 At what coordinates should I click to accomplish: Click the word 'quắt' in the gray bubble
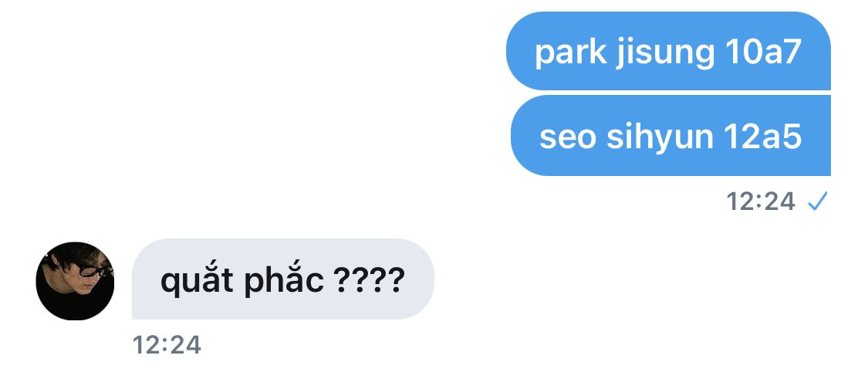197,280
